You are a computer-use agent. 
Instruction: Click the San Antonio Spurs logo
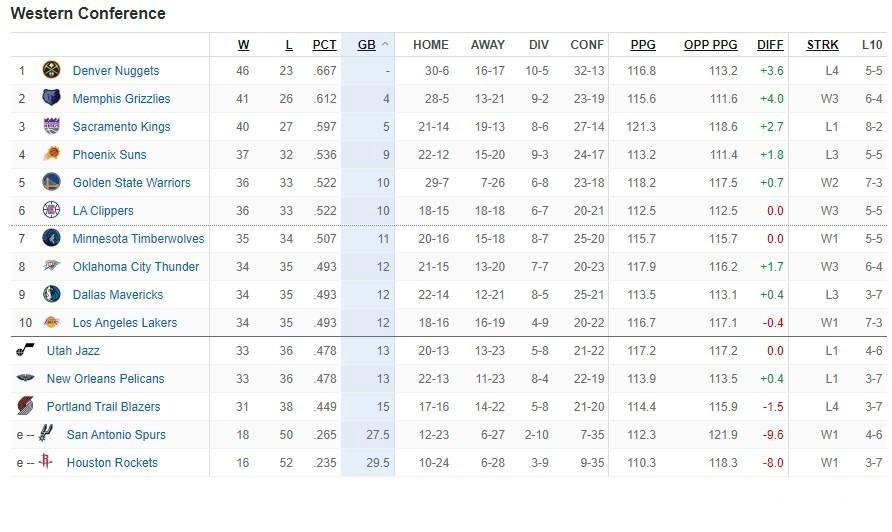[45, 435]
